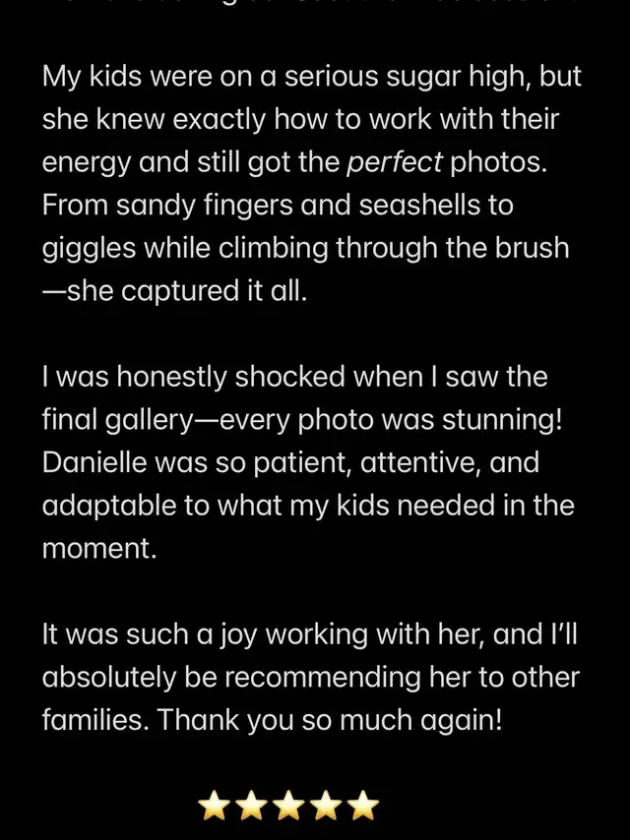Tap the word "stunning!" in the gallery sentence
Viewport: 630px width, 840px height.
click(502, 419)
